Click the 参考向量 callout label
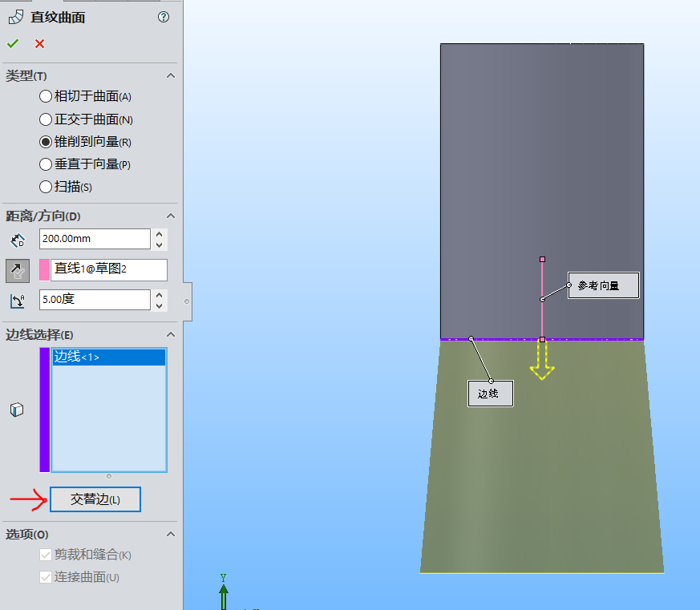 pos(604,285)
